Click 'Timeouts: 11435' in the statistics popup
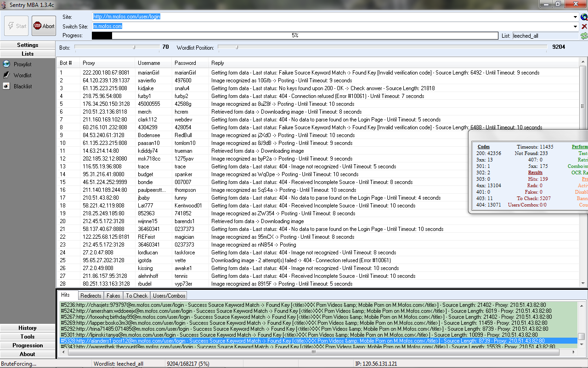The image size is (588, 368). point(535,147)
